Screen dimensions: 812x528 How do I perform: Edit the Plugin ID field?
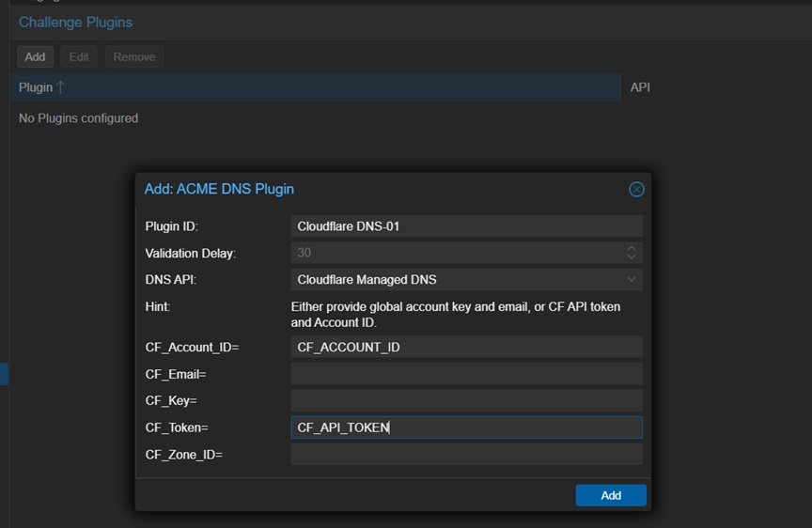[x=466, y=226]
